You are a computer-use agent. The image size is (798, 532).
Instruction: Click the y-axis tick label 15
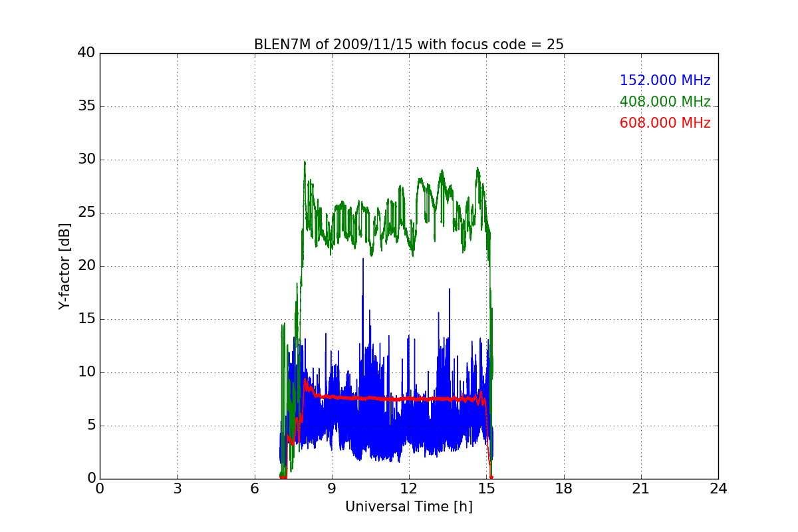(x=87, y=319)
